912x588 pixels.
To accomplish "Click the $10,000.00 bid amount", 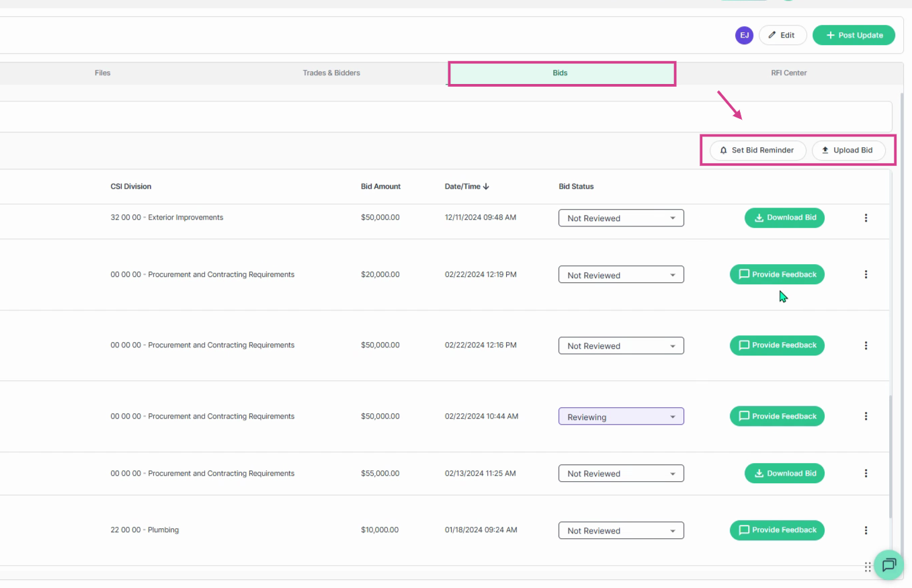I will tap(380, 530).
